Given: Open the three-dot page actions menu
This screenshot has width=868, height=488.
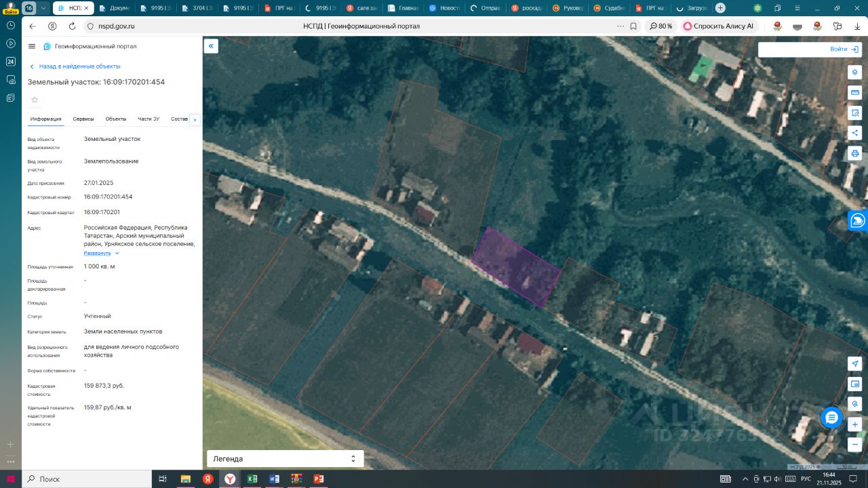Looking at the screenshot, I should pyautogui.click(x=620, y=26).
